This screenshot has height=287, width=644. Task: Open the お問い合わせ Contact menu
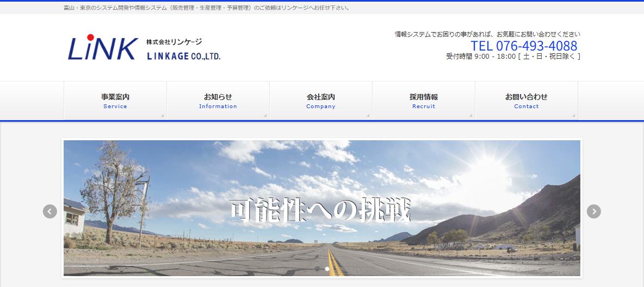(526, 101)
